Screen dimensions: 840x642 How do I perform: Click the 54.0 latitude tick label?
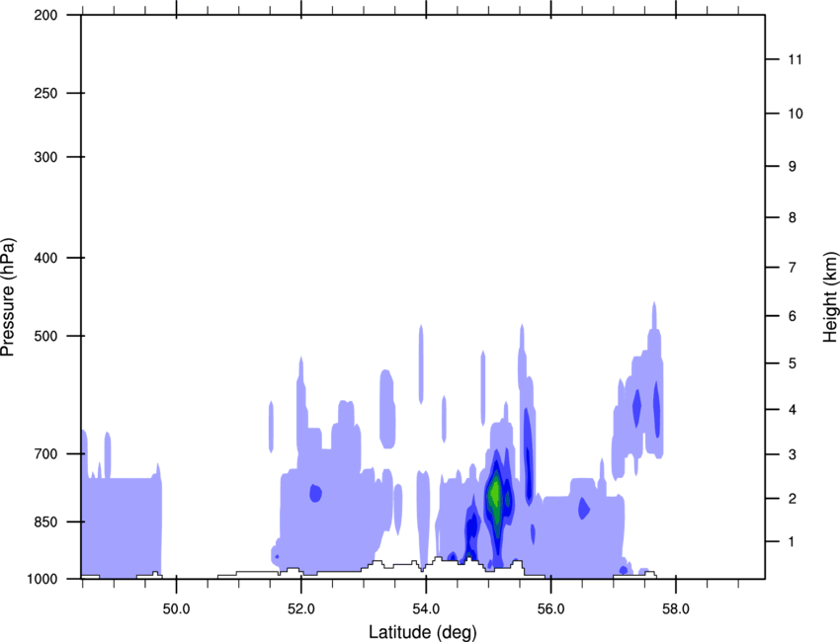click(425, 607)
